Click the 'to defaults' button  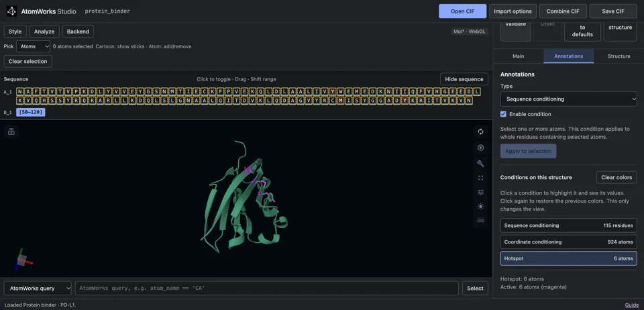click(x=582, y=32)
